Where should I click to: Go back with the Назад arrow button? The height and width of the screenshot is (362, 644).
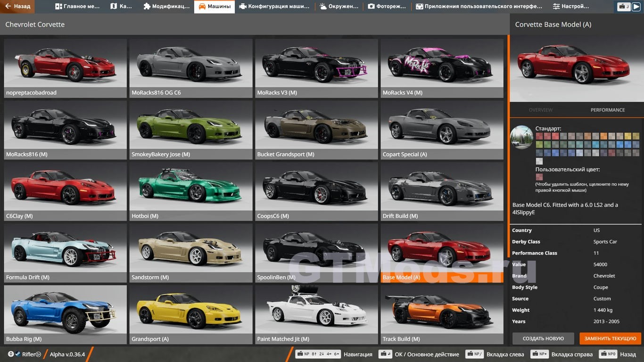pos(18,7)
